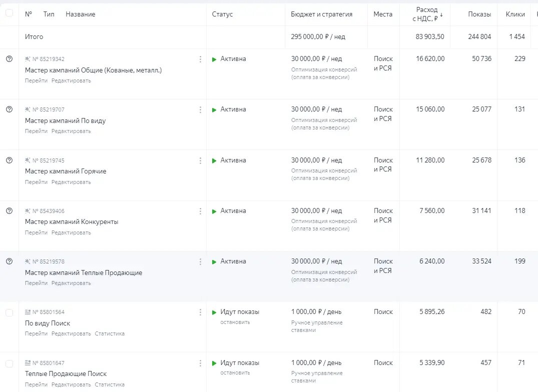Click help icon for campaign 85219342
538x392 pixels.
tap(9, 59)
